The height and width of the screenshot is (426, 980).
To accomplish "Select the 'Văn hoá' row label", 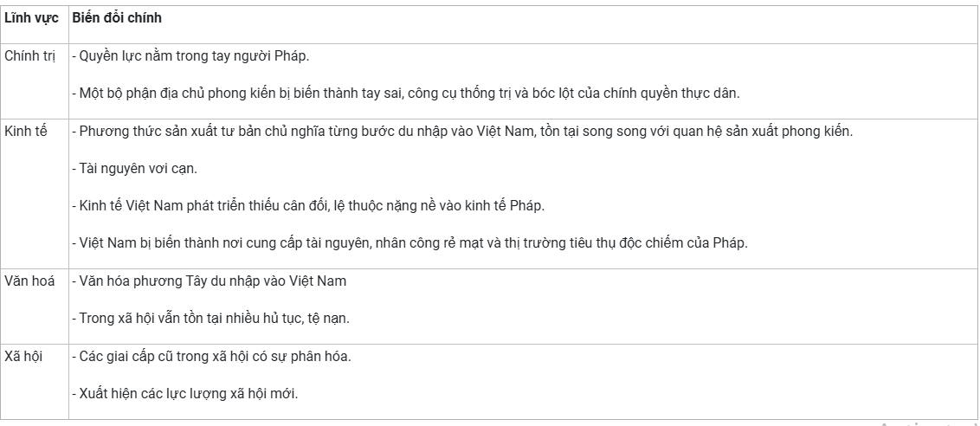I will (29, 281).
